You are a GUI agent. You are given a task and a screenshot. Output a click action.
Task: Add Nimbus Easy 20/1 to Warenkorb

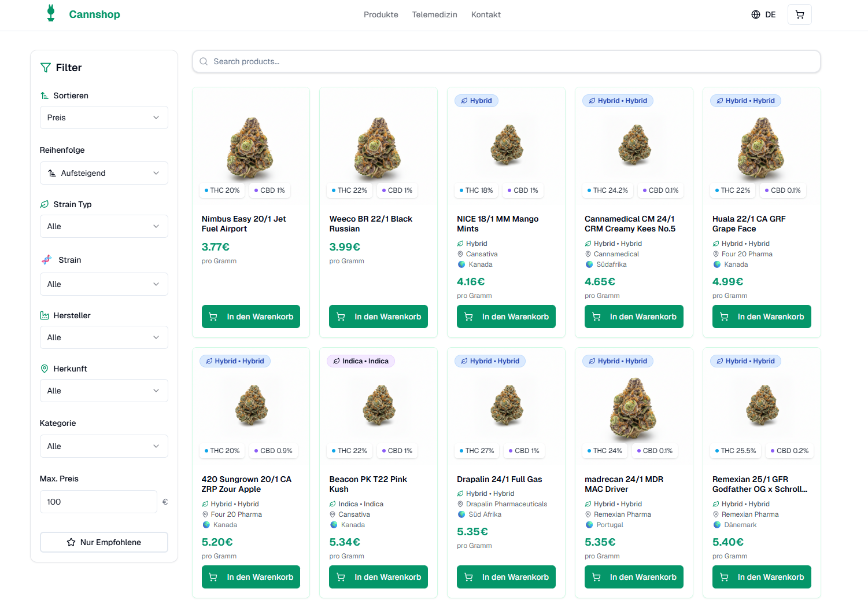[x=251, y=317]
